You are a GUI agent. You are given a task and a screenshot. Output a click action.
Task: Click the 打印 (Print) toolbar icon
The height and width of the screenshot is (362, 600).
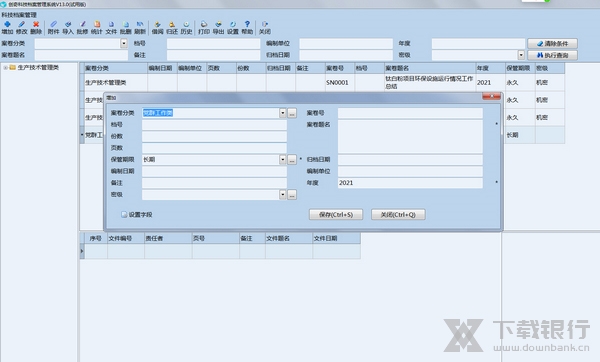coord(204,28)
